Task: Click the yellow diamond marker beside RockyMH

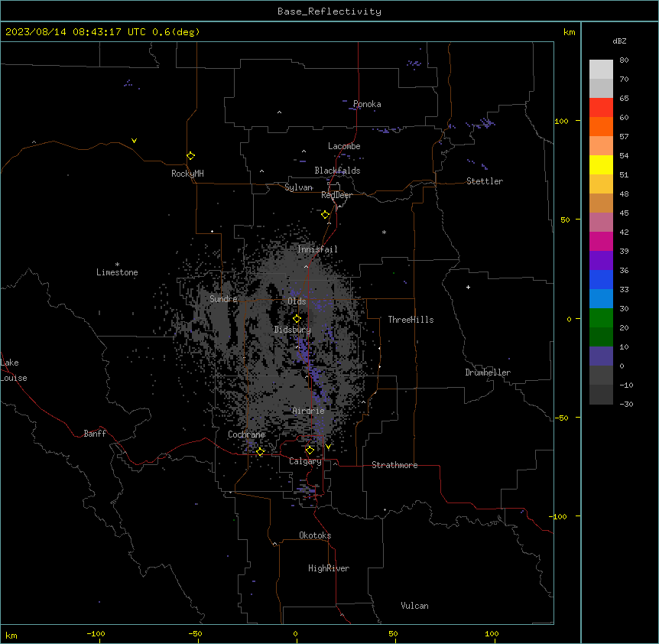Action: pos(190,156)
